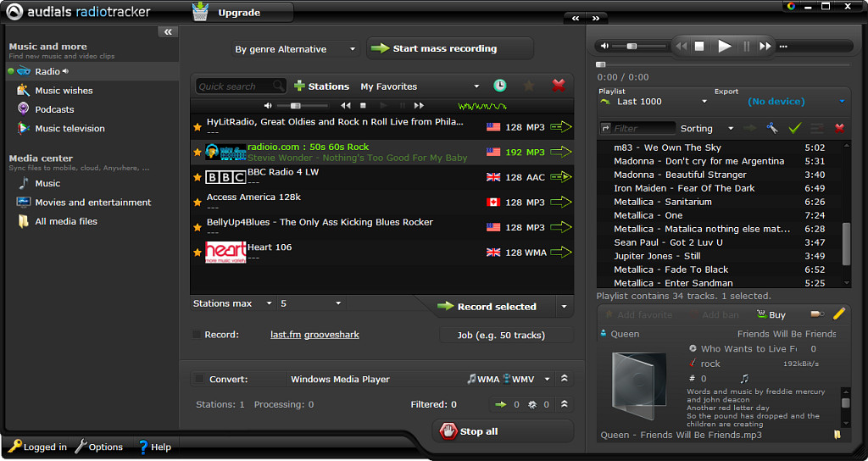
Task: Open Options at the bottom bar
Action: [x=98, y=447]
